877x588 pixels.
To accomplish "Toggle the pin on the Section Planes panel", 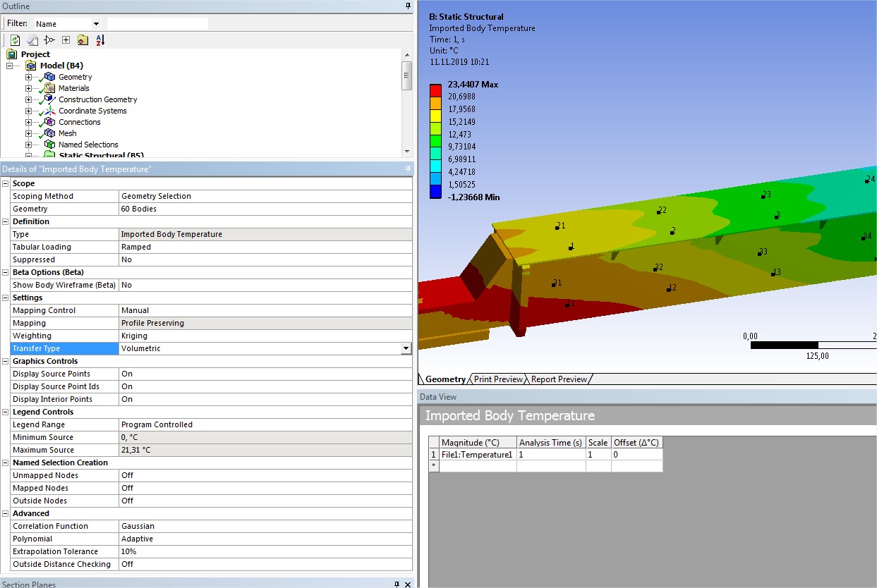I will tap(395, 584).
